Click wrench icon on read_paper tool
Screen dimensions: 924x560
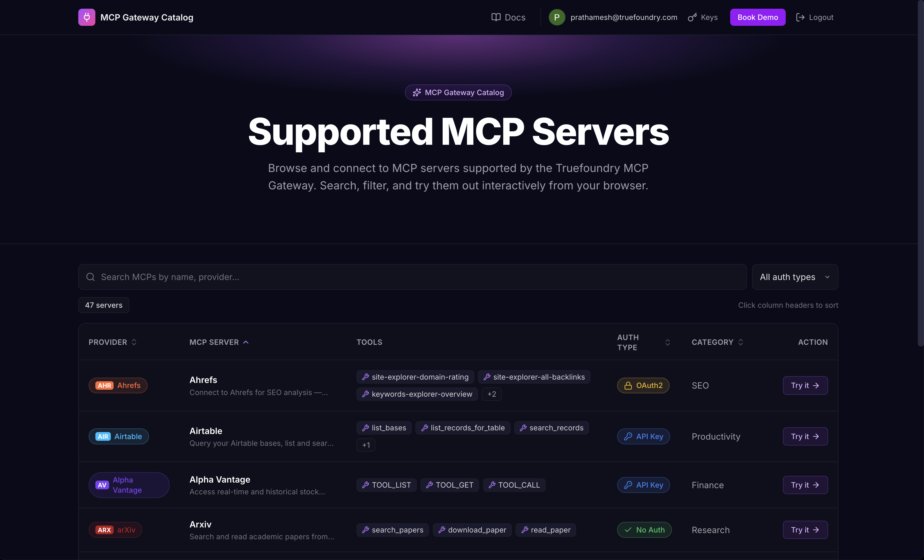525,530
